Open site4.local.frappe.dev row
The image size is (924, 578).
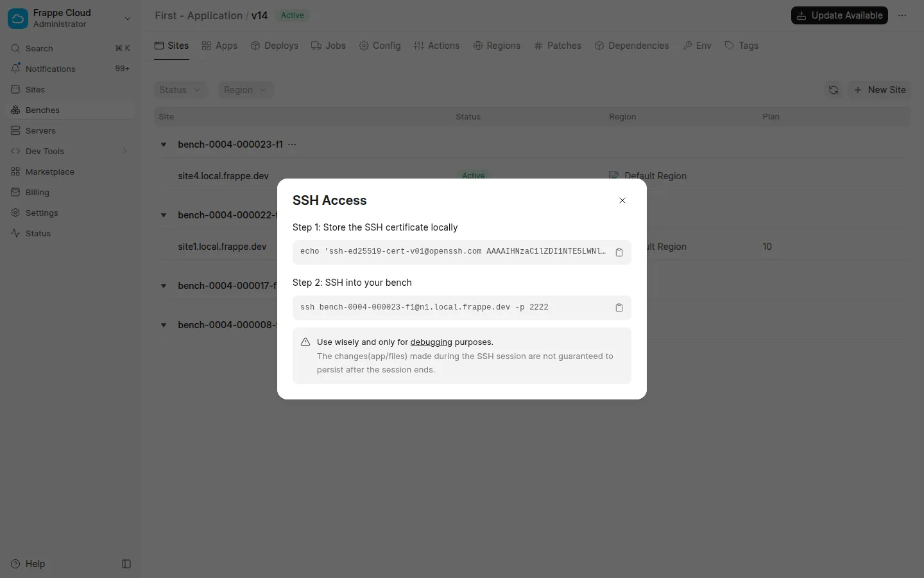533,176
